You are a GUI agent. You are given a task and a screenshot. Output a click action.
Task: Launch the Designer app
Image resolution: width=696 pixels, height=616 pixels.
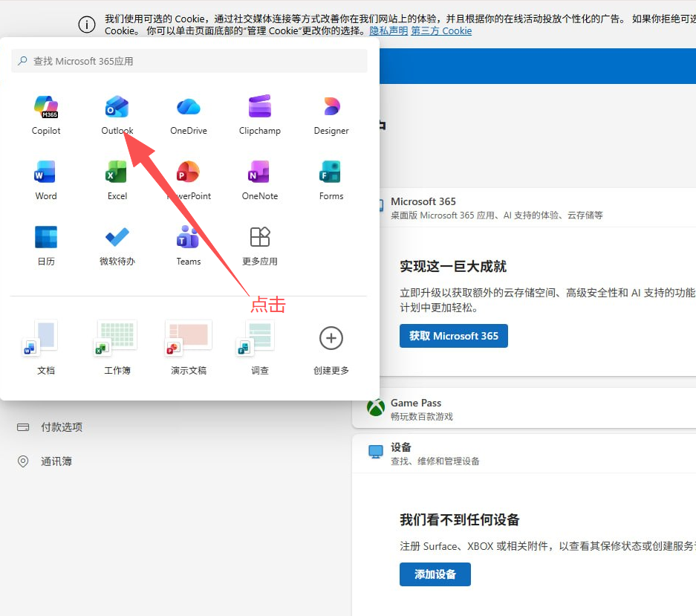[x=331, y=114]
